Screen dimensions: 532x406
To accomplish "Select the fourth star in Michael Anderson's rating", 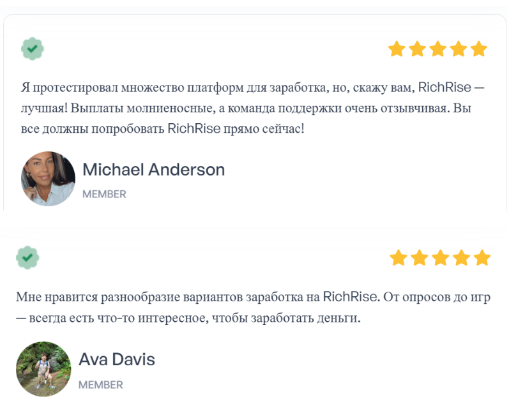I will pos(458,49).
